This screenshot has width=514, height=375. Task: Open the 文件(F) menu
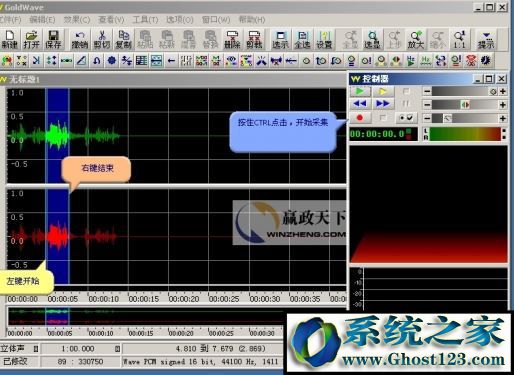10,20
